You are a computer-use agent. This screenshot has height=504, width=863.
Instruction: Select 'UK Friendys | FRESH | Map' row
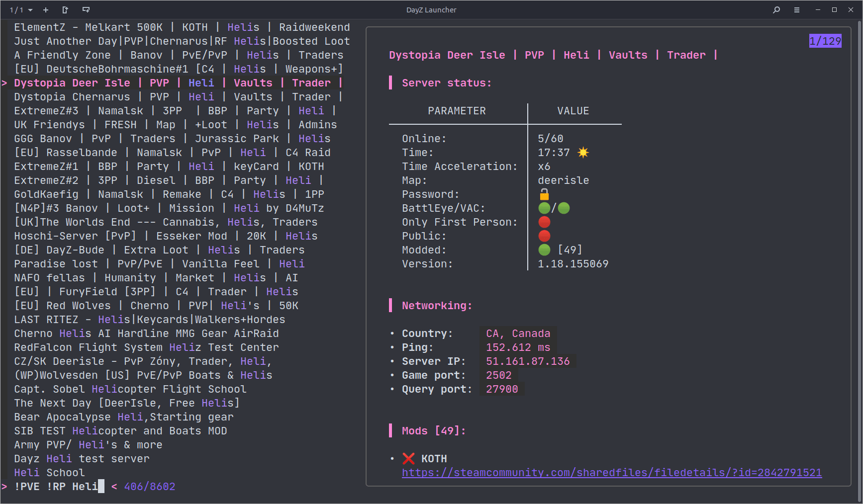176,125
